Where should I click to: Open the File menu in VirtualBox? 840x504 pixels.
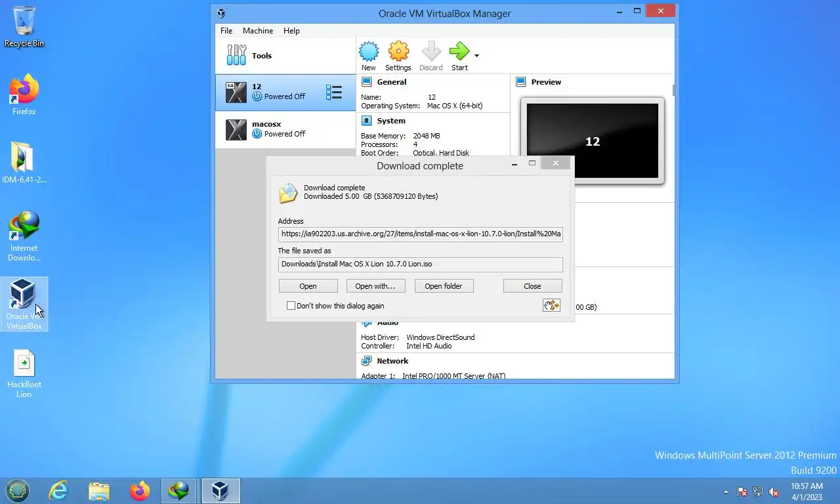[x=226, y=30]
